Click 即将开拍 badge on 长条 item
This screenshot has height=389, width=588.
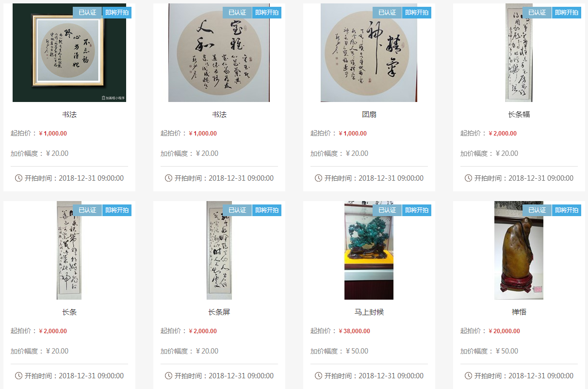click(117, 210)
